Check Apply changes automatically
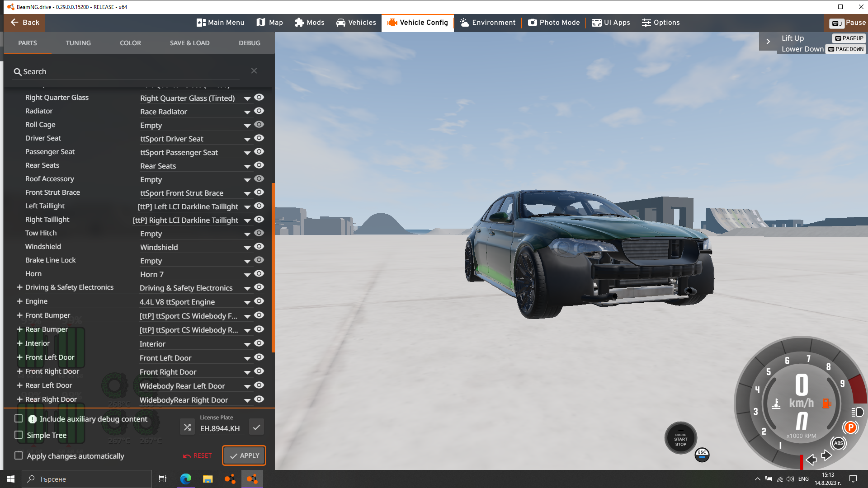 coord(19,455)
